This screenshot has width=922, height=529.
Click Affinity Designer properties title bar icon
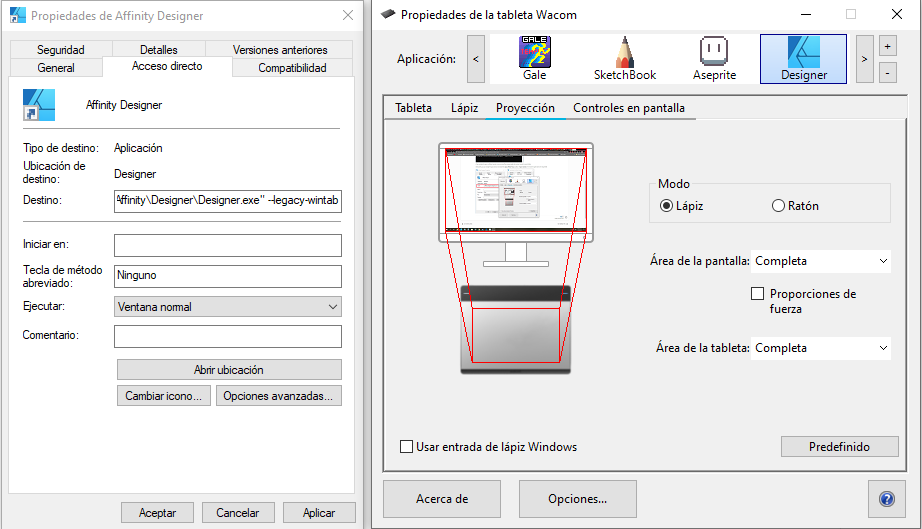18,15
